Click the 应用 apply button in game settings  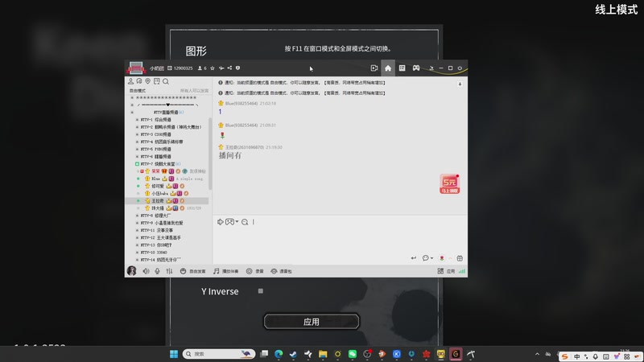click(x=312, y=322)
